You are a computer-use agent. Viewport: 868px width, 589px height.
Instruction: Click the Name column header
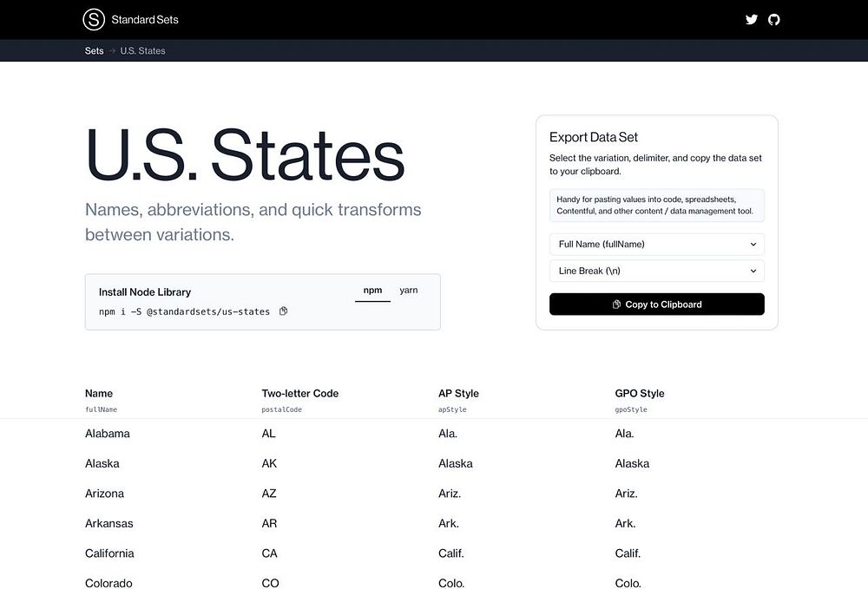(x=99, y=394)
